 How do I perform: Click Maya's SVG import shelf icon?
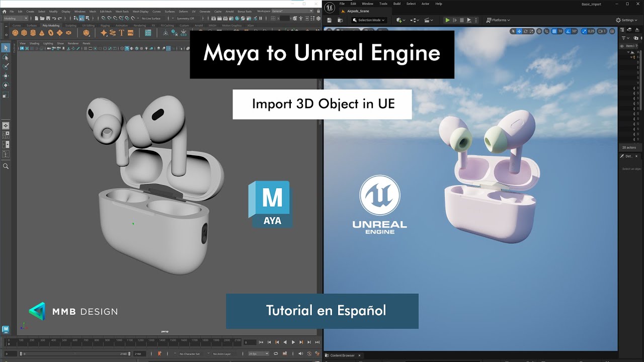130,33
